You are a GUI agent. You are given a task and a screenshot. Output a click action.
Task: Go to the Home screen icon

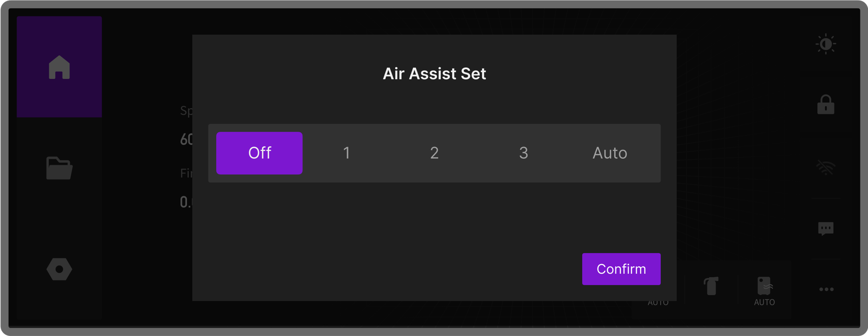pos(59,67)
